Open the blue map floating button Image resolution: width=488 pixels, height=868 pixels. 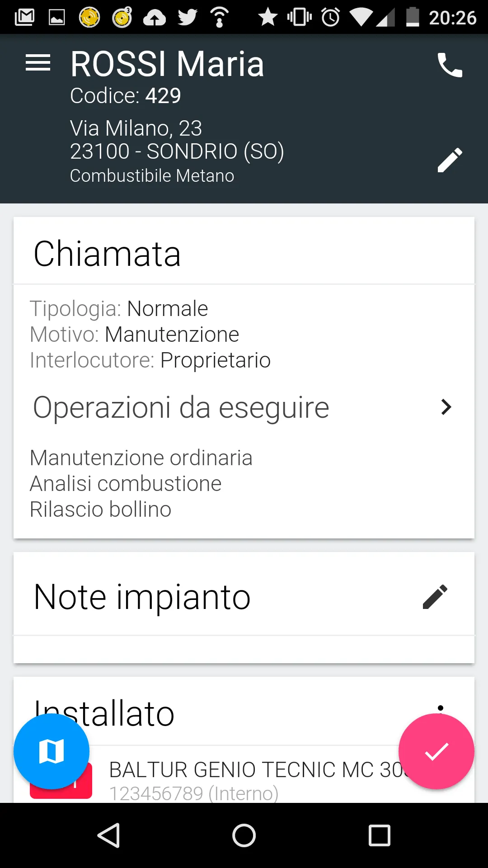point(52,751)
